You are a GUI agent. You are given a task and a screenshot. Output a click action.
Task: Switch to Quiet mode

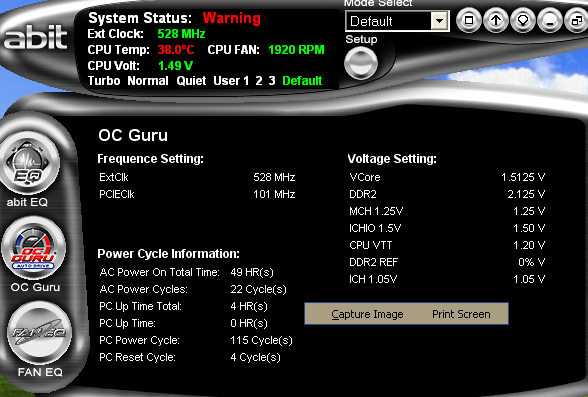point(191,81)
